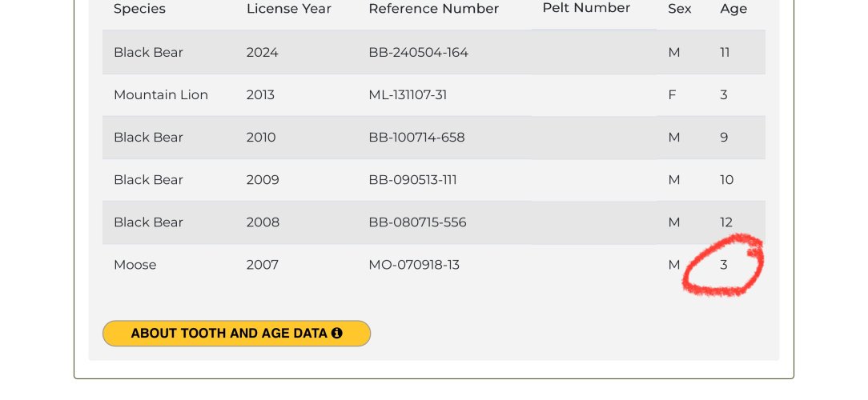Click reference number BB-100714-658

click(x=416, y=137)
